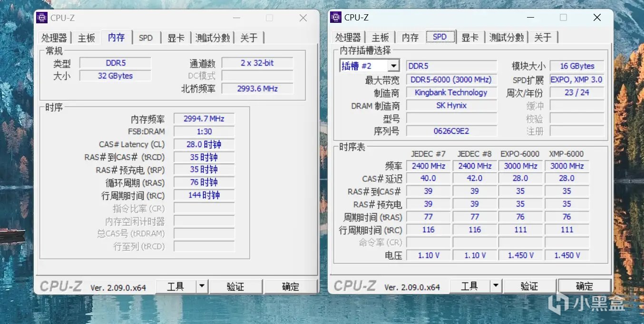Screen dimensions: 644x324
Task: Click the JEDEC #7 column header
Action: point(428,154)
